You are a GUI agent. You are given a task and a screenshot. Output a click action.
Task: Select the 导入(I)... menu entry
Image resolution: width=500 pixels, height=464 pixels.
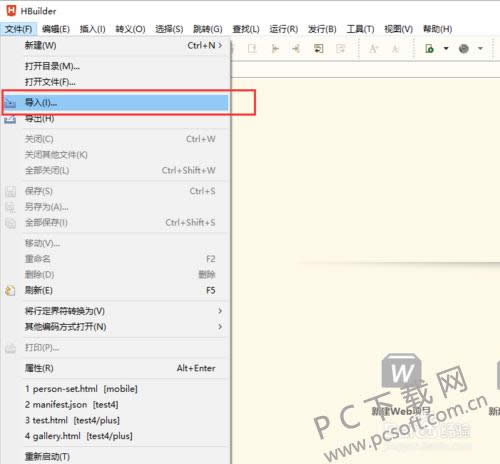point(115,103)
